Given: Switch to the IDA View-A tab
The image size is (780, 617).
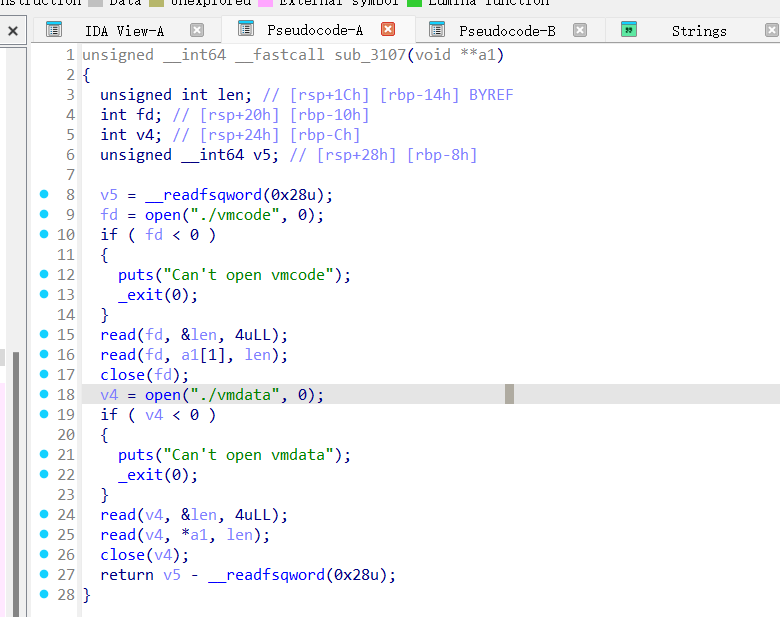Looking at the screenshot, I should pos(124,31).
